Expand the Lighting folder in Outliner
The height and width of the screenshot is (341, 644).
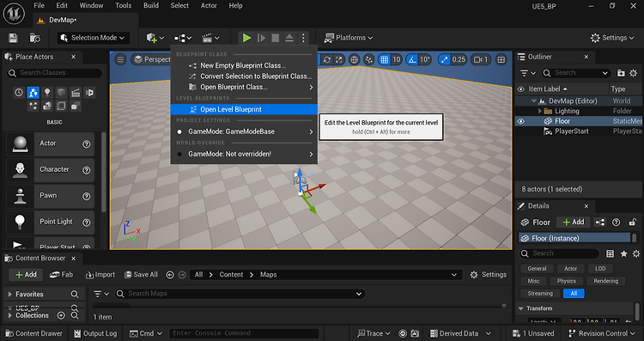[540, 111]
